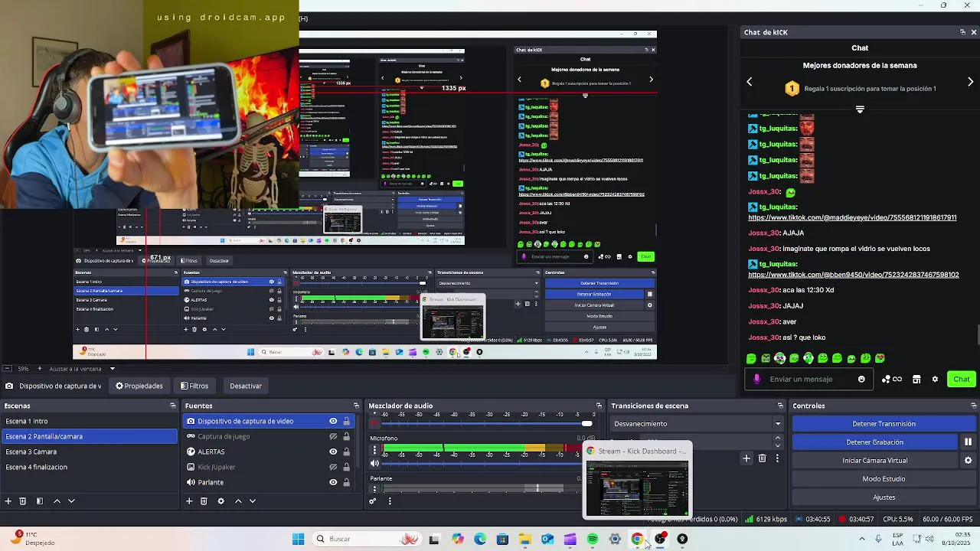Open the Propiedades source button
The width and height of the screenshot is (980, 551).
(139, 386)
